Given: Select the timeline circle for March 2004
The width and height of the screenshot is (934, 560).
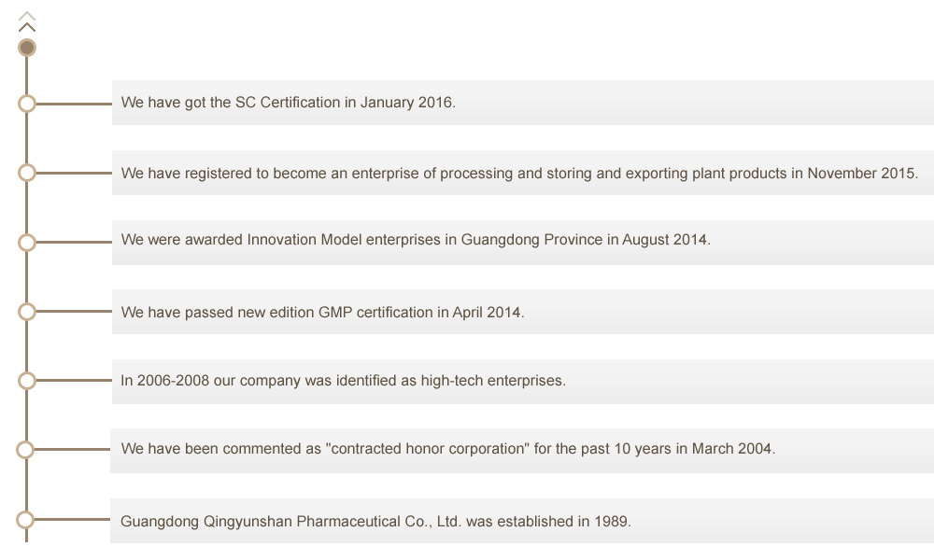Looking at the screenshot, I should (x=25, y=449).
